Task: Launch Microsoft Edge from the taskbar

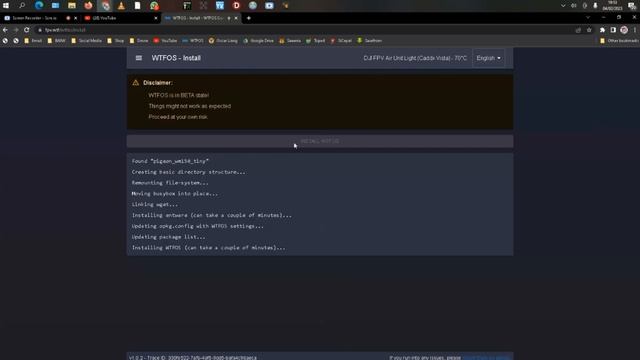Action: coord(39,6)
